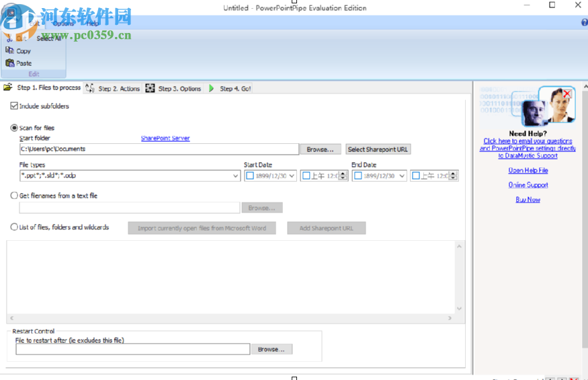Choose List of files, folders and wildcards

[x=14, y=227]
